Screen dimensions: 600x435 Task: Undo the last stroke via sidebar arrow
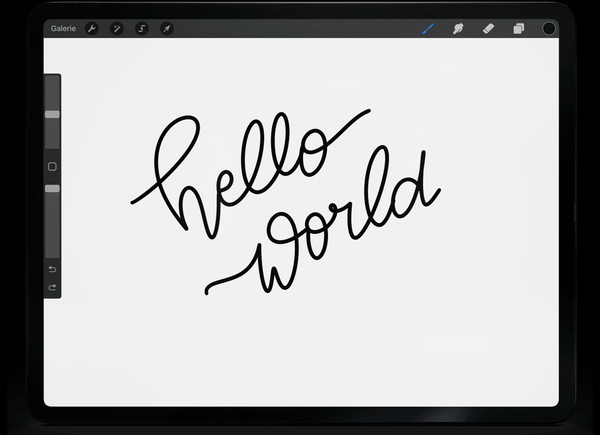point(52,269)
